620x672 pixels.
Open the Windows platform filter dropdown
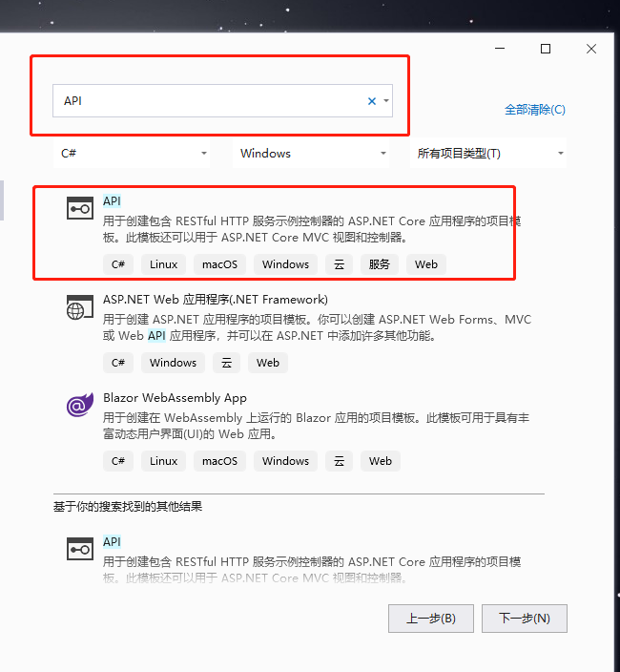point(311,153)
